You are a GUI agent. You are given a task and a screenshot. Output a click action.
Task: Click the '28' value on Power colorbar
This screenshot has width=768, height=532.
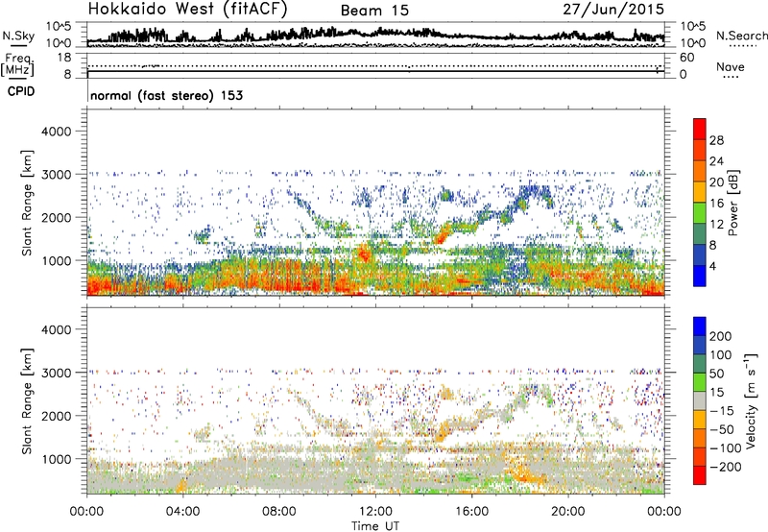point(716,140)
